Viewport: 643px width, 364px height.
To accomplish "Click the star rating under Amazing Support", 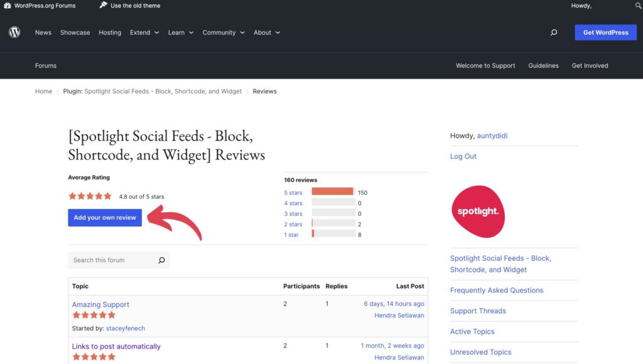I will [x=93, y=314].
